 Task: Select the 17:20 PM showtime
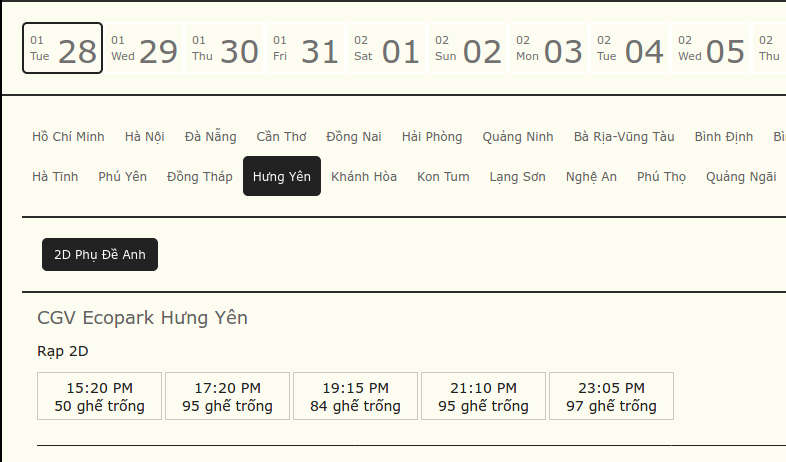(227, 396)
